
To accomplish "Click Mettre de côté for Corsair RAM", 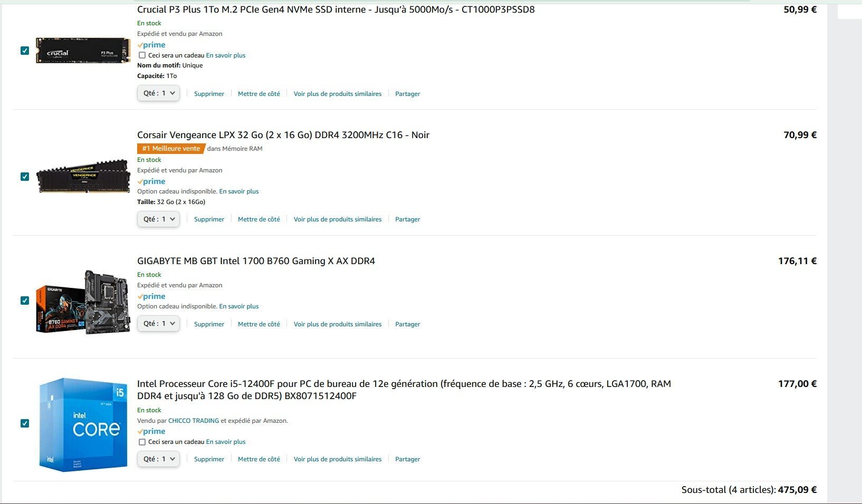I will pos(259,219).
